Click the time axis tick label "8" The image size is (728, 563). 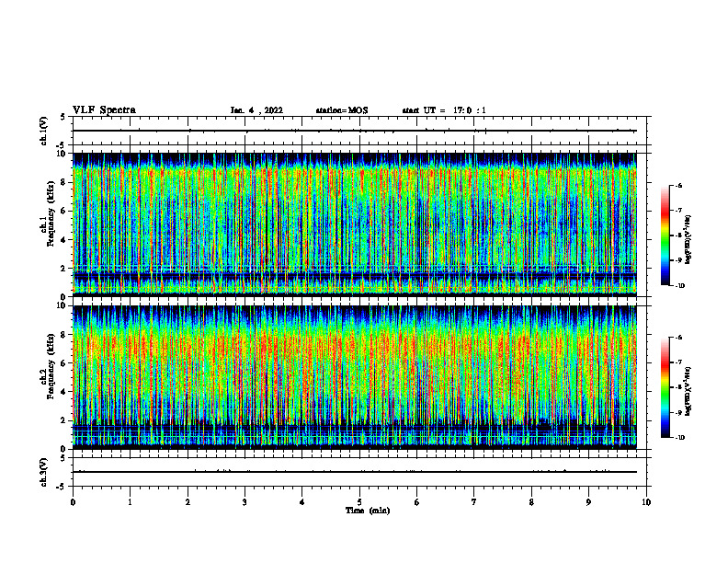click(x=531, y=501)
